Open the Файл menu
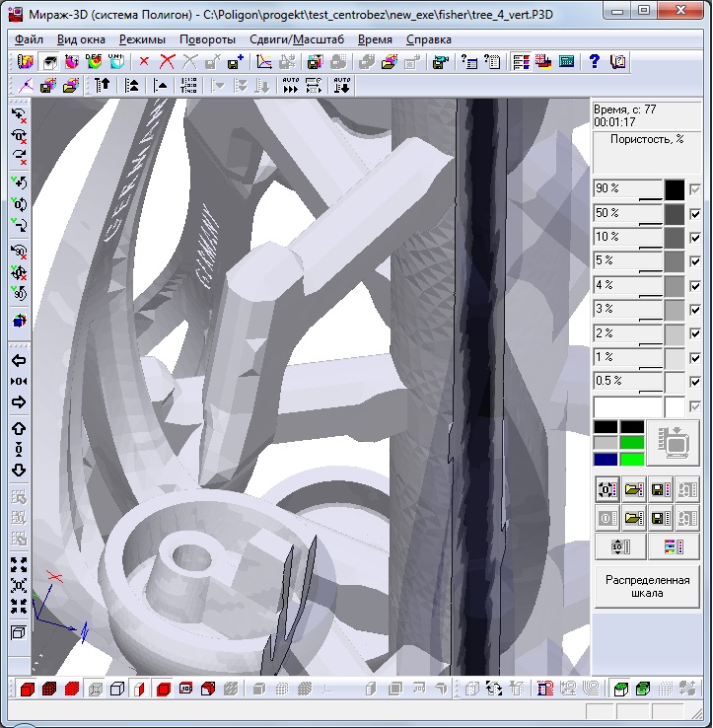The height and width of the screenshot is (728, 713). (29, 39)
